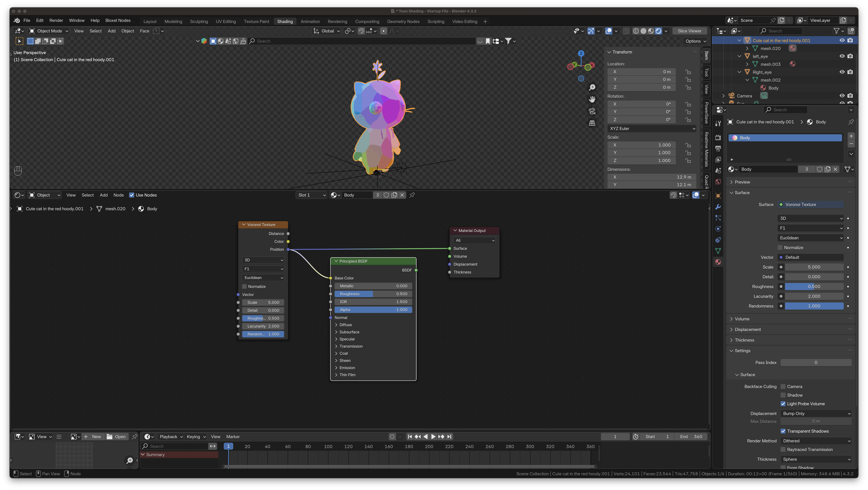Select solid viewport shading
Viewport: 868px width, 490px height.
tap(643, 31)
